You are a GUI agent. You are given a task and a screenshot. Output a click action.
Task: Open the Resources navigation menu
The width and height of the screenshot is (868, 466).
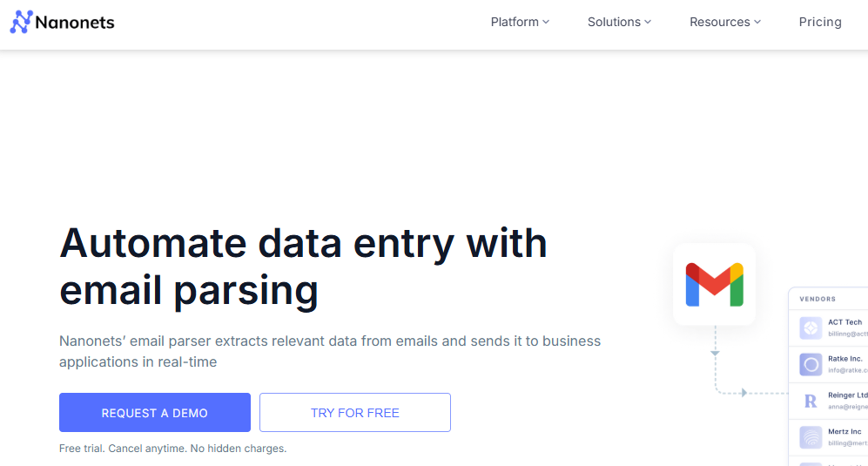tap(720, 22)
